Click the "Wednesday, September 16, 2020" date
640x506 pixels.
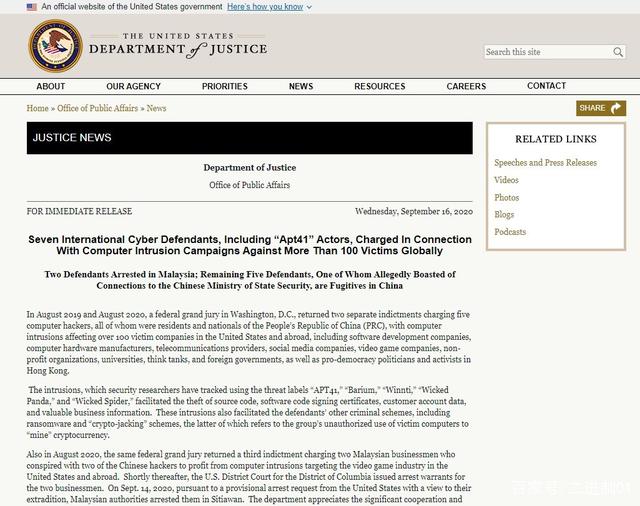[x=414, y=211]
